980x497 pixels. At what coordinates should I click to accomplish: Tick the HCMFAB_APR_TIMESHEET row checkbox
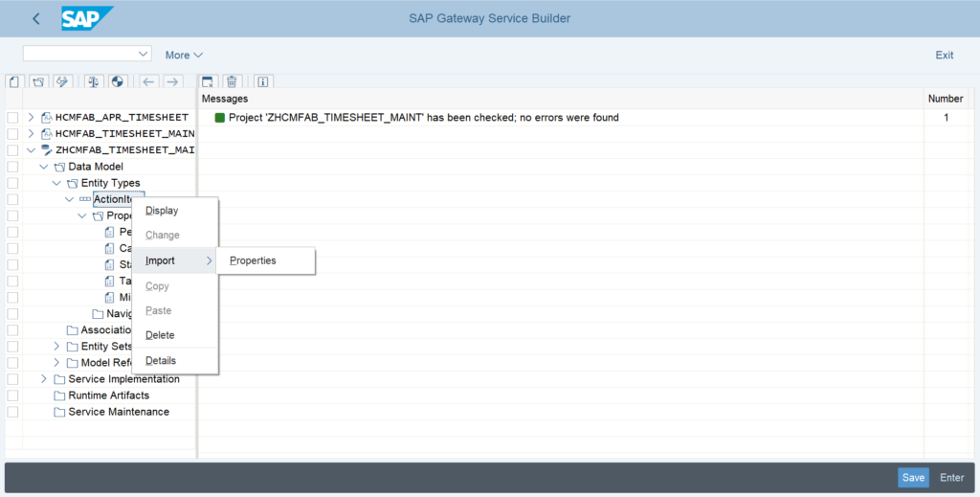coord(12,118)
